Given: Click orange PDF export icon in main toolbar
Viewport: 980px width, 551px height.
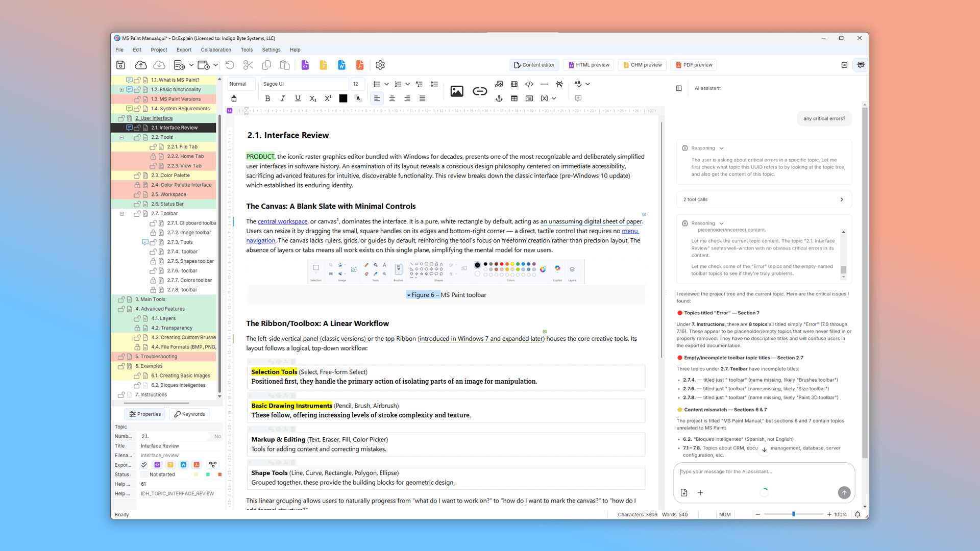Looking at the screenshot, I should [x=360, y=65].
